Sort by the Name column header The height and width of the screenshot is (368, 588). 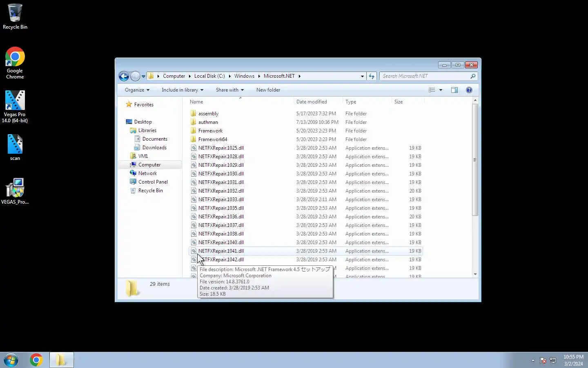241,102
